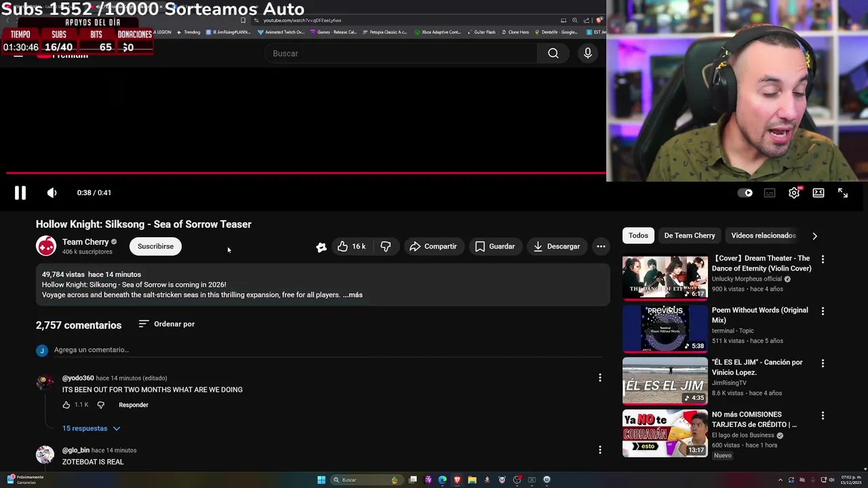
Task: Click the red video progress bar
Action: [x=305, y=173]
